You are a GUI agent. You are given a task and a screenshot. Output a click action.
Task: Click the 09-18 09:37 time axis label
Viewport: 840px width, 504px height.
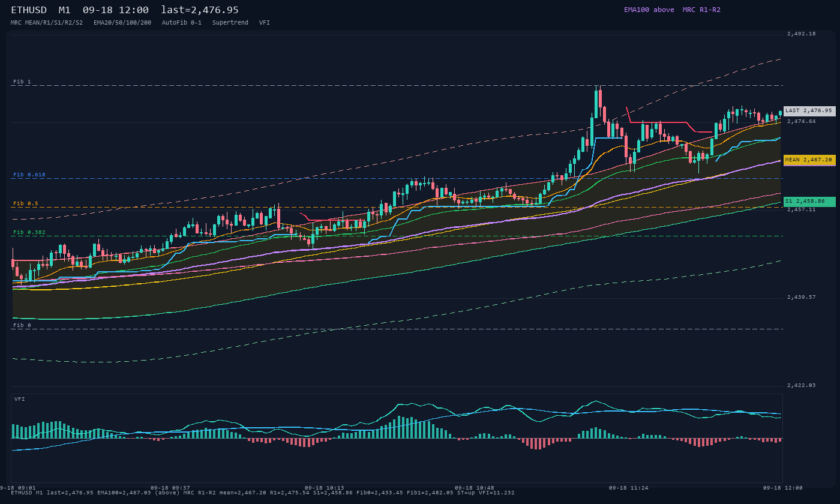170,488
